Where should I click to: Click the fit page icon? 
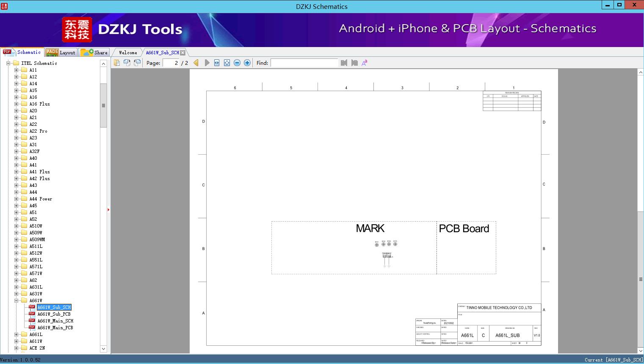(227, 63)
